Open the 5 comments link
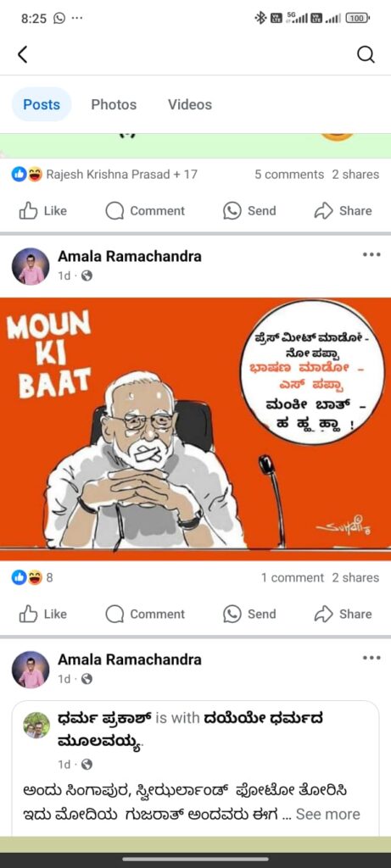The image size is (391, 868). pyautogui.click(x=289, y=175)
